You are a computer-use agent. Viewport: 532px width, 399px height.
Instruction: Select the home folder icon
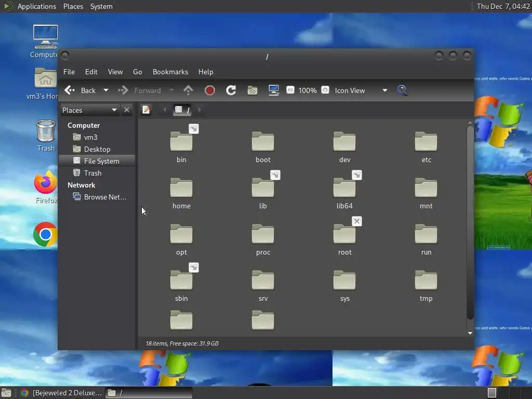coord(181,188)
